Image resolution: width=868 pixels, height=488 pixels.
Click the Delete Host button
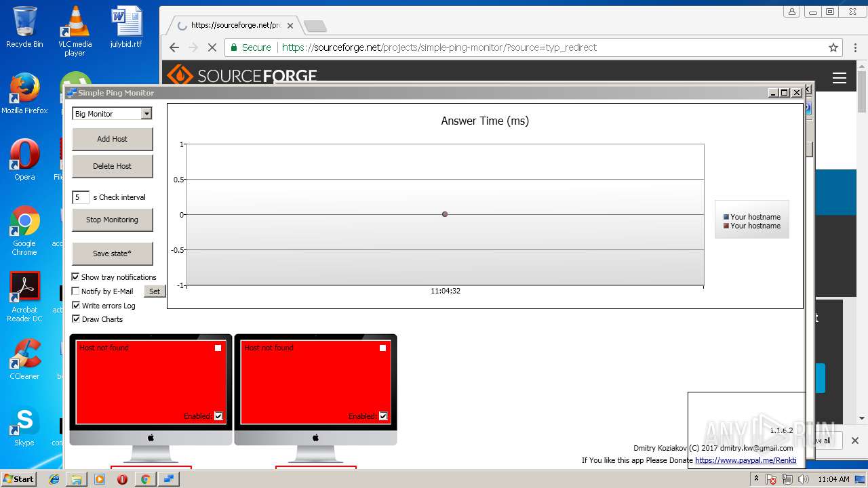coord(113,166)
